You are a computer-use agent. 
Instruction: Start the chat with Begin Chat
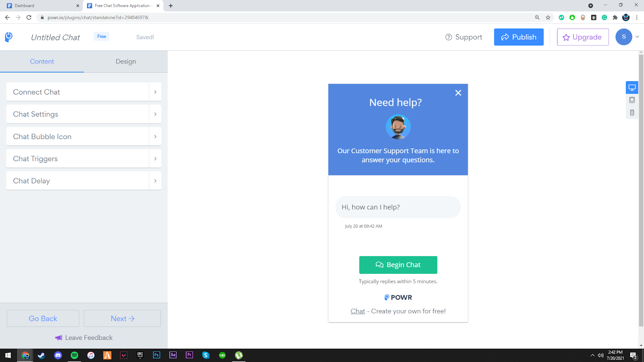coord(398,265)
